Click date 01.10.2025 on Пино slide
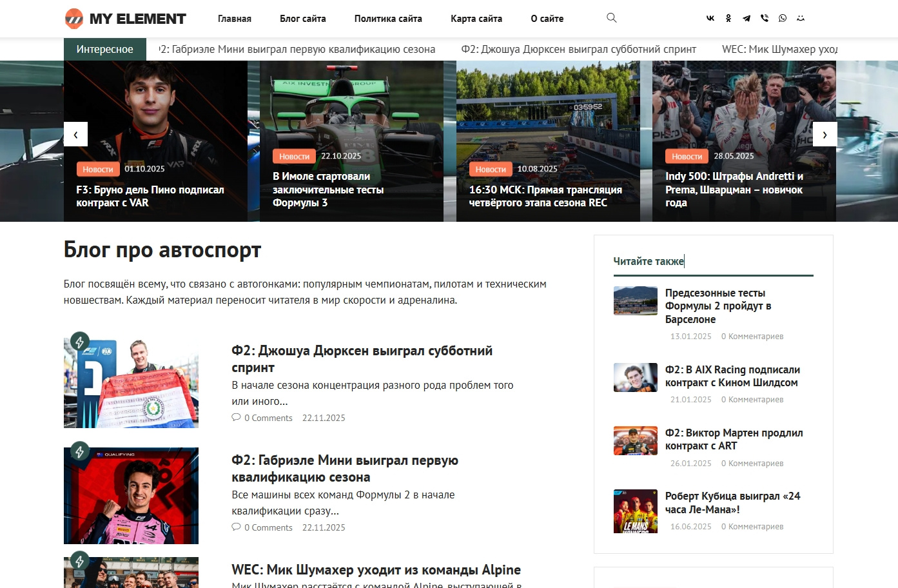Viewport: 898px width, 588px height. (144, 169)
